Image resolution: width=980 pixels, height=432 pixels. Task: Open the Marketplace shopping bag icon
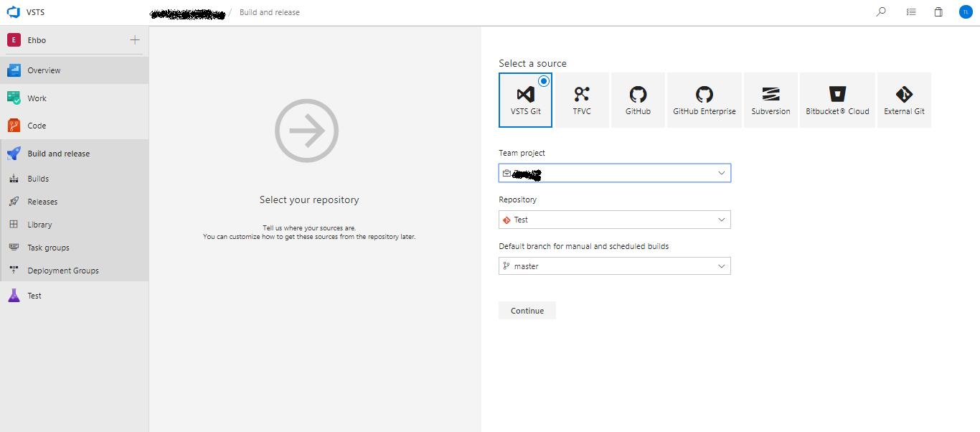pos(938,12)
